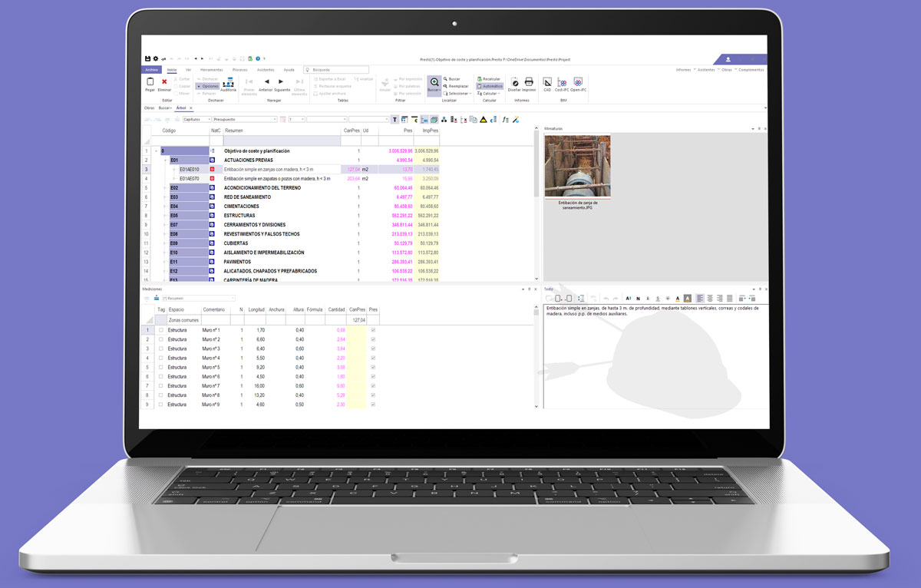The height and width of the screenshot is (588, 921).
Task: Go to Siguiente element arrow
Action: [x=282, y=81]
